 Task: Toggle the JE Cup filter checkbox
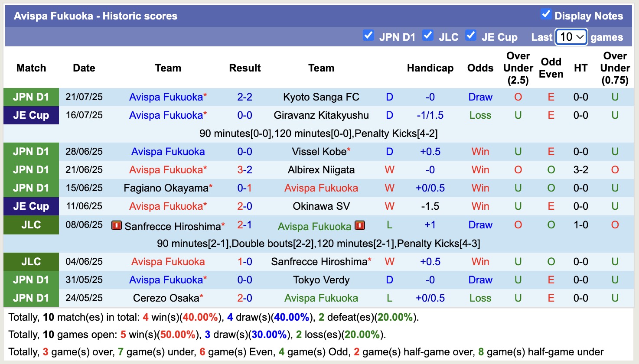click(x=471, y=36)
